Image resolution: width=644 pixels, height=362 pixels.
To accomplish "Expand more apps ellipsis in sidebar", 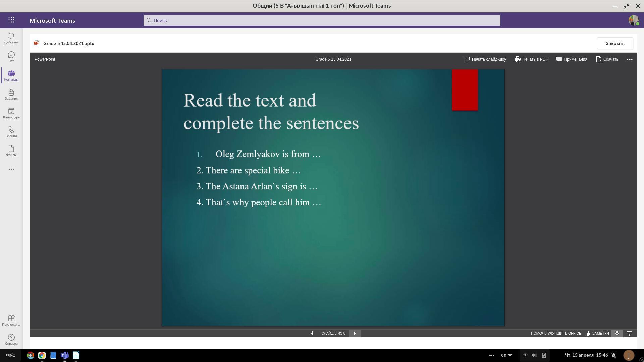I will pos(11,169).
